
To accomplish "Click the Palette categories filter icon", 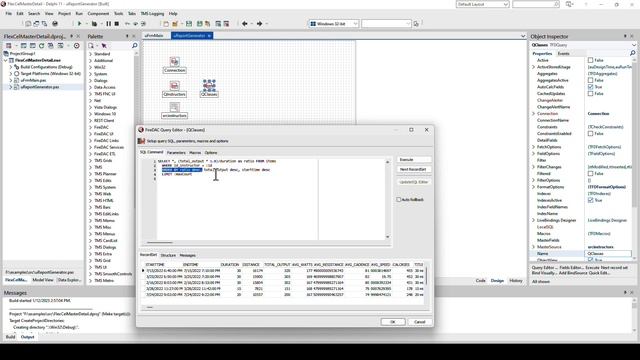I will tap(91, 46).
